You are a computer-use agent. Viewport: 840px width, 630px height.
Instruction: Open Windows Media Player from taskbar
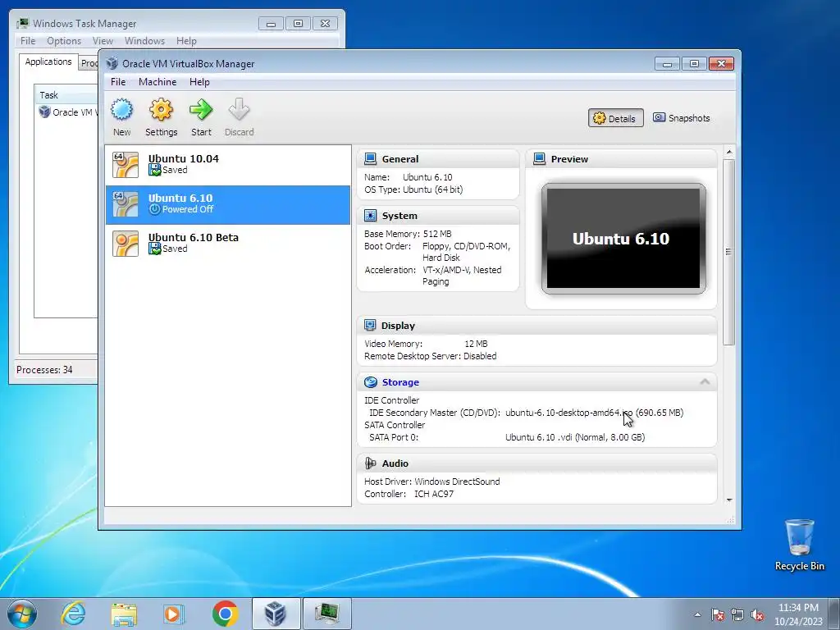[174, 614]
